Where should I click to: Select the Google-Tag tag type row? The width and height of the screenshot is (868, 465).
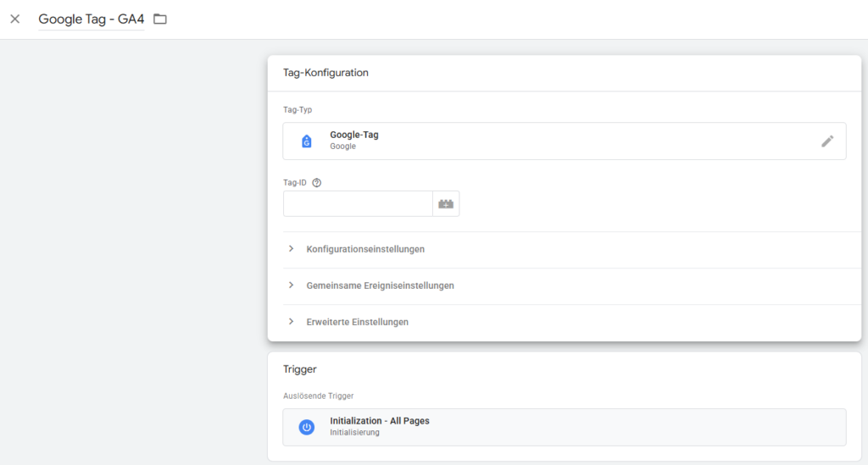coord(564,141)
